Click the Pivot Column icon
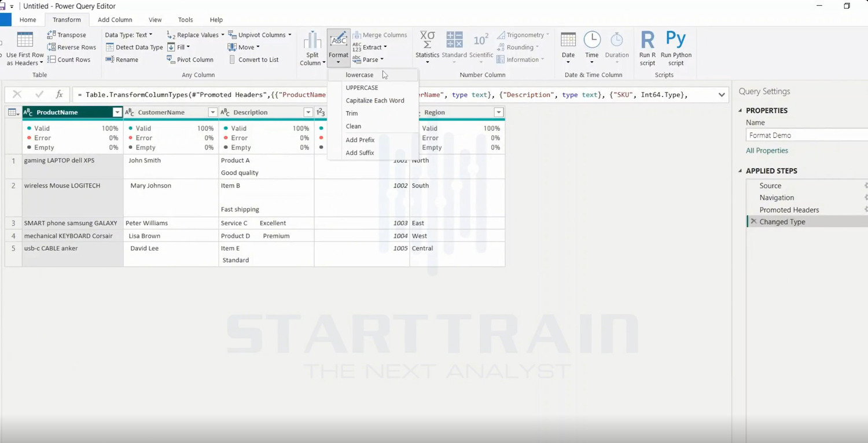This screenshot has height=443, width=868. [x=171, y=59]
